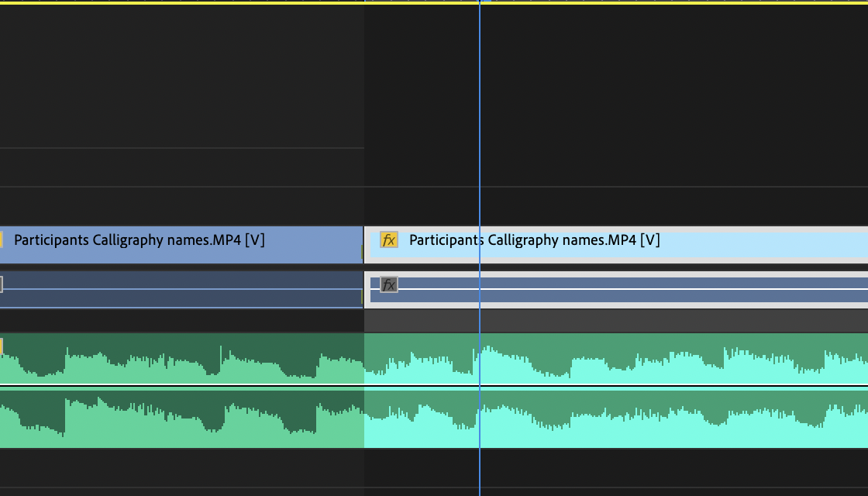Click the yellow badge at the unselected audio clip's left edge
This screenshot has width=868, height=496.
pos(2,346)
